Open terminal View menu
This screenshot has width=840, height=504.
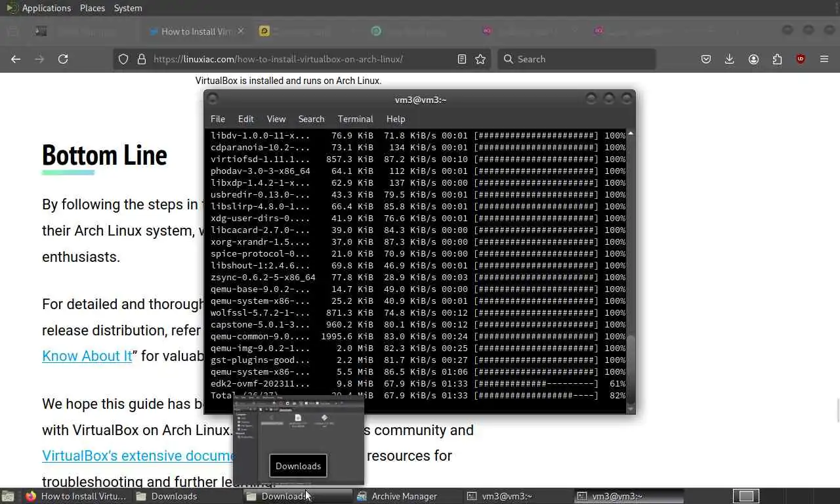coord(276,119)
